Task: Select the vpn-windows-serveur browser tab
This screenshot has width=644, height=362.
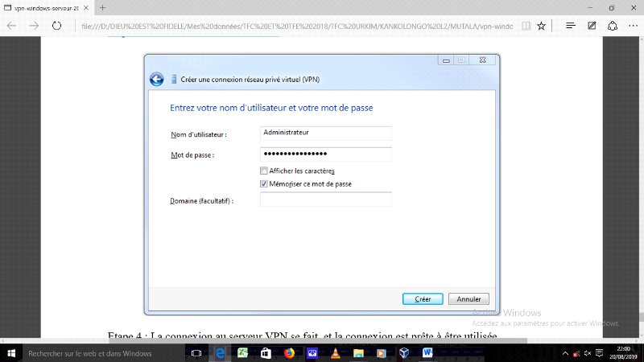Action: point(46,8)
